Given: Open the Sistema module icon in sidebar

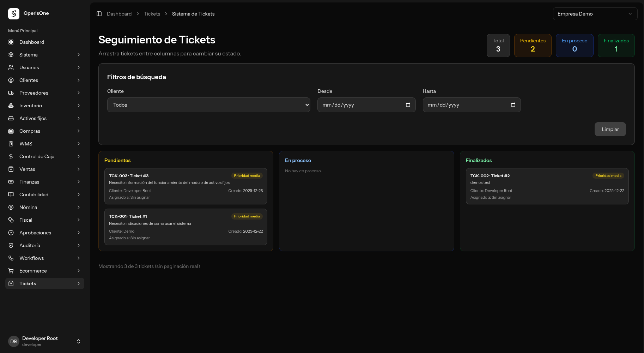Looking at the screenshot, I should click(x=11, y=55).
